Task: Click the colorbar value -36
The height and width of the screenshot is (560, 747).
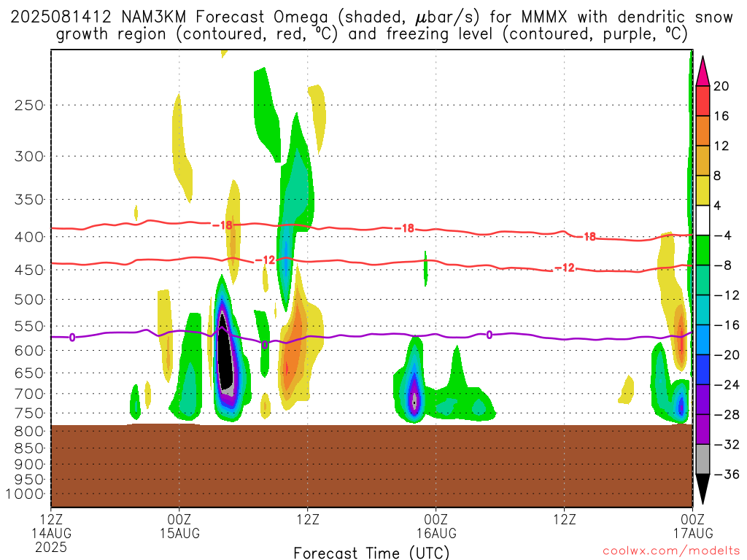Action: pos(727,475)
